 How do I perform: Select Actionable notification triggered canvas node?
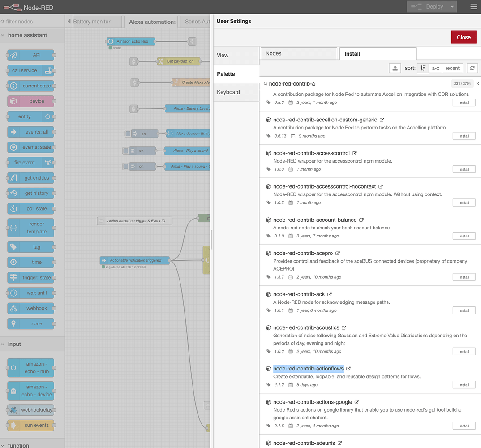[x=135, y=261]
